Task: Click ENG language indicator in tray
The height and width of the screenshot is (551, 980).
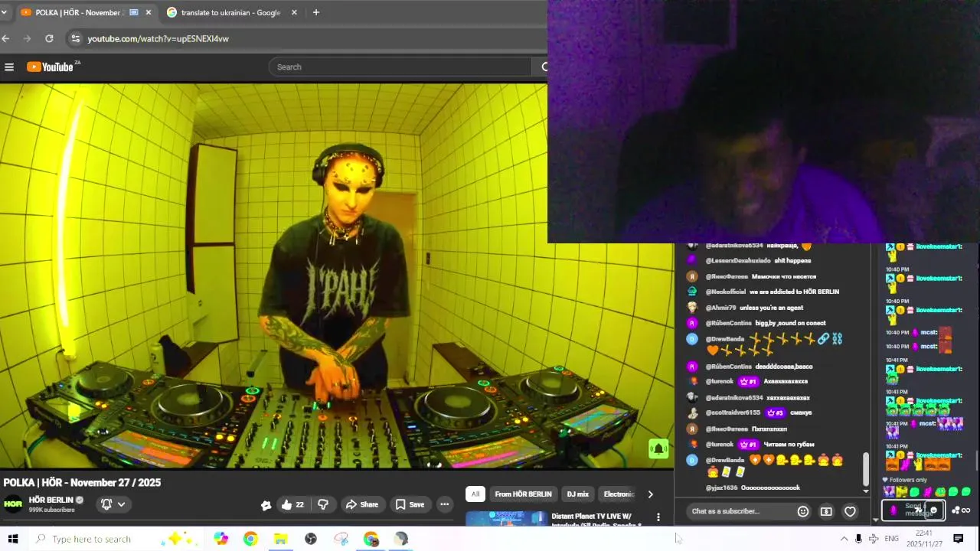Action: click(891, 539)
